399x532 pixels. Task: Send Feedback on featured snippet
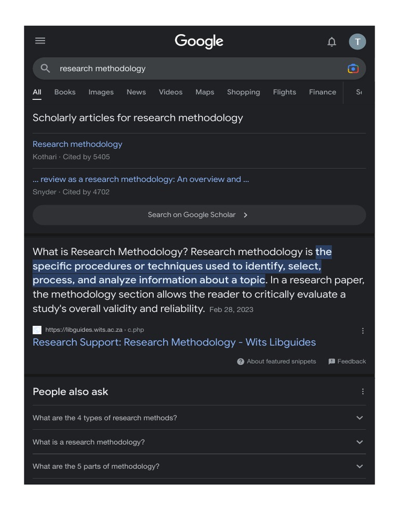pos(347,362)
